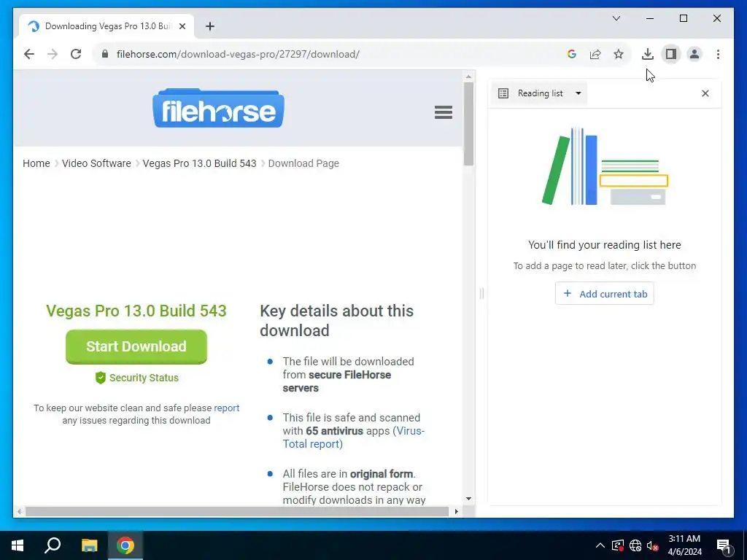This screenshot has height=560, width=747.
Task: Click Add current tab button
Action: pyautogui.click(x=605, y=294)
